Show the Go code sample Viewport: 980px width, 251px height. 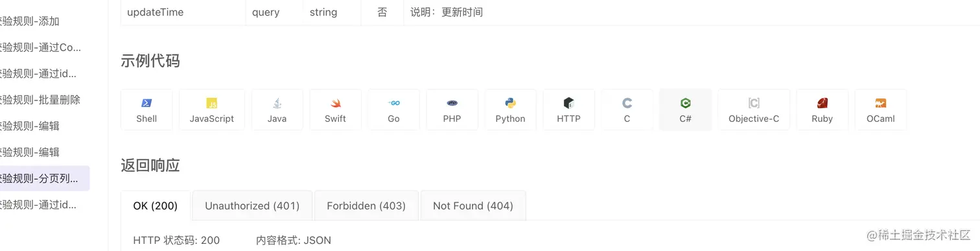pyautogui.click(x=393, y=110)
